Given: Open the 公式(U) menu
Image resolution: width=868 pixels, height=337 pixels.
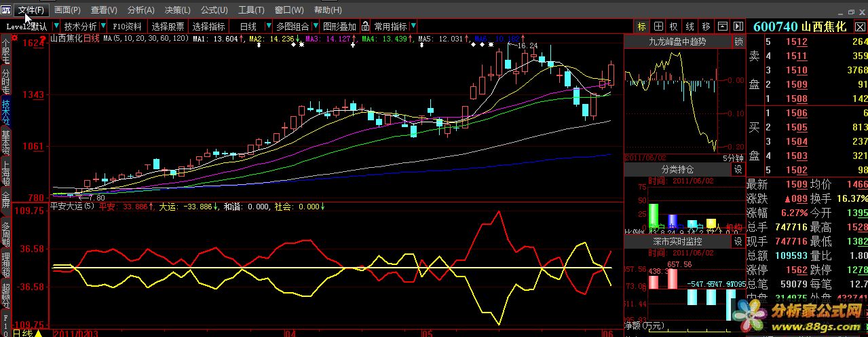Looking at the screenshot, I should [x=214, y=10].
